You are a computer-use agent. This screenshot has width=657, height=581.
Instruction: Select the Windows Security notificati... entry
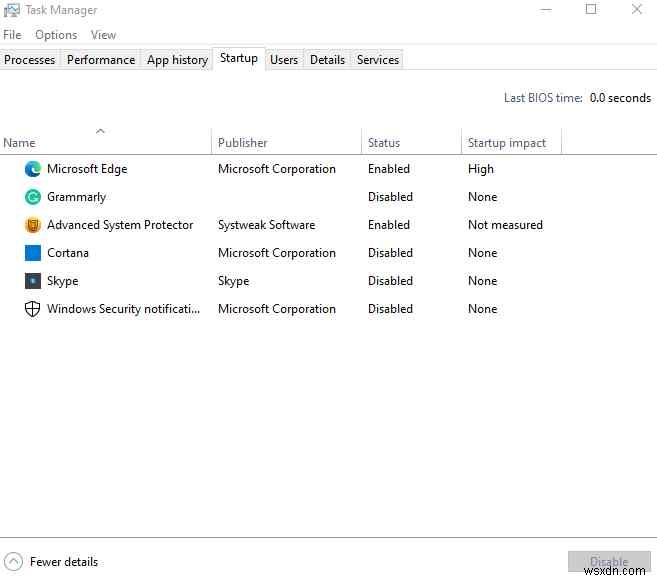(x=124, y=310)
